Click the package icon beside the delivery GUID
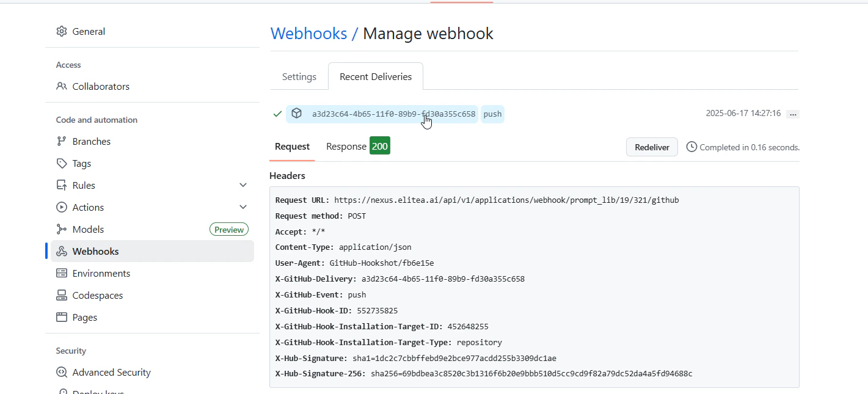 296,113
